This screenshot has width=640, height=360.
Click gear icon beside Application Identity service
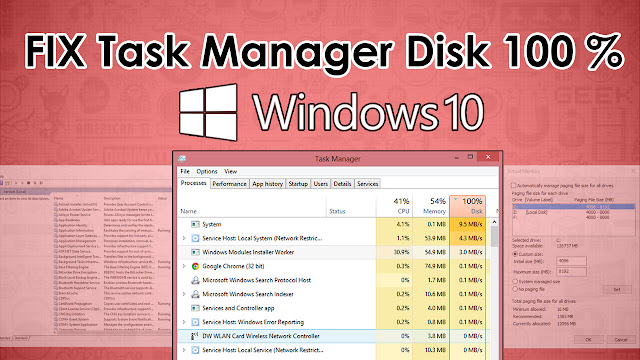tap(56, 225)
